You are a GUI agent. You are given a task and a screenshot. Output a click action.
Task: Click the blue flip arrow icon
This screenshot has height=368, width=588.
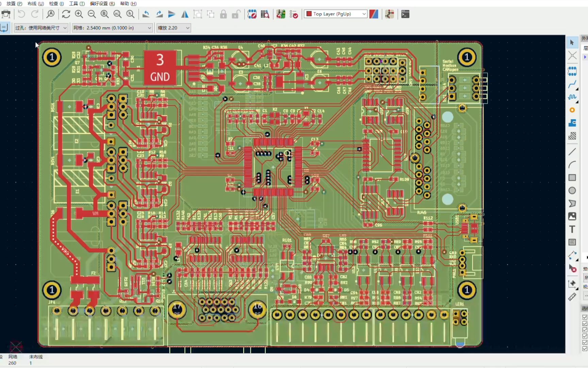[x=172, y=14]
